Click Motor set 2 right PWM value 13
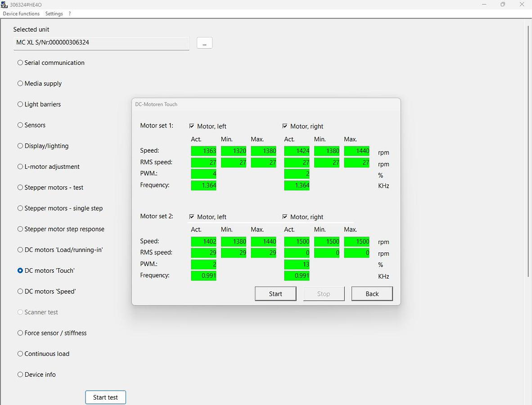The height and width of the screenshot is (405, 532). click(297, 264)
